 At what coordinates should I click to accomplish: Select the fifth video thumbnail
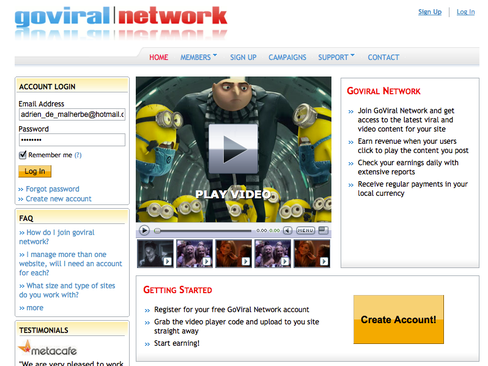pos(312,254)
